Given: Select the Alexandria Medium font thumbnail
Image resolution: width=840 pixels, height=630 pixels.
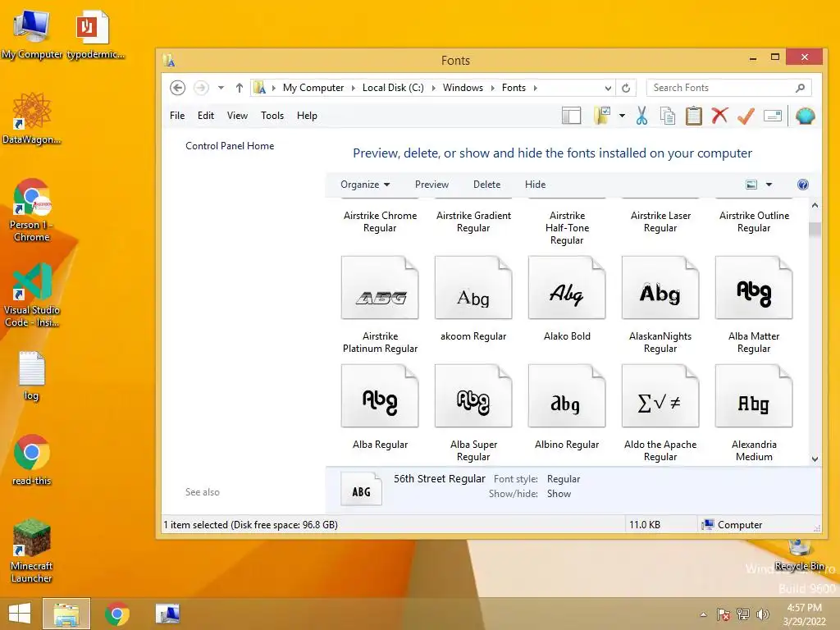Looking at the screenshot, I should [x=754, y=396].
